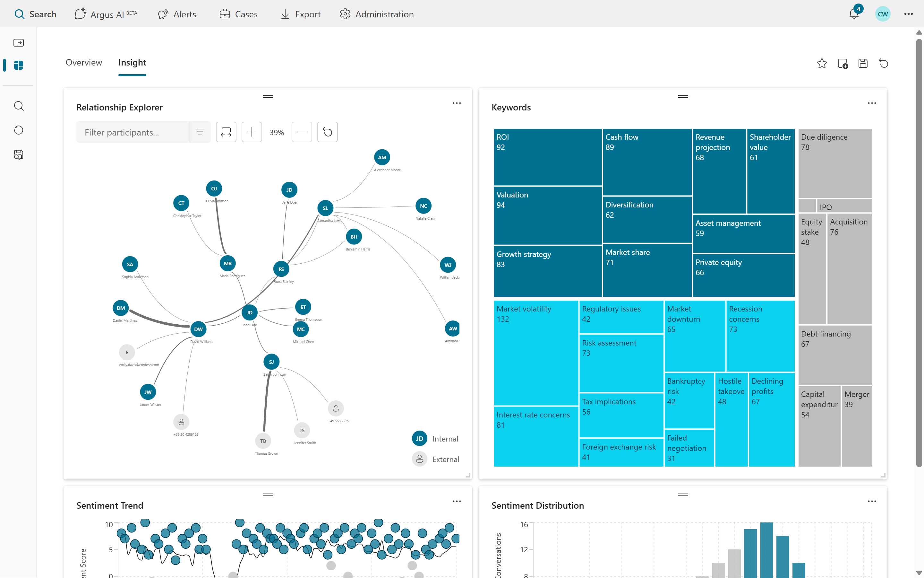Viewport: 924px width, 578px height.
Task: Mark dashboard as favorite with star
Action: pyautogui.click(x=822, y=64)
